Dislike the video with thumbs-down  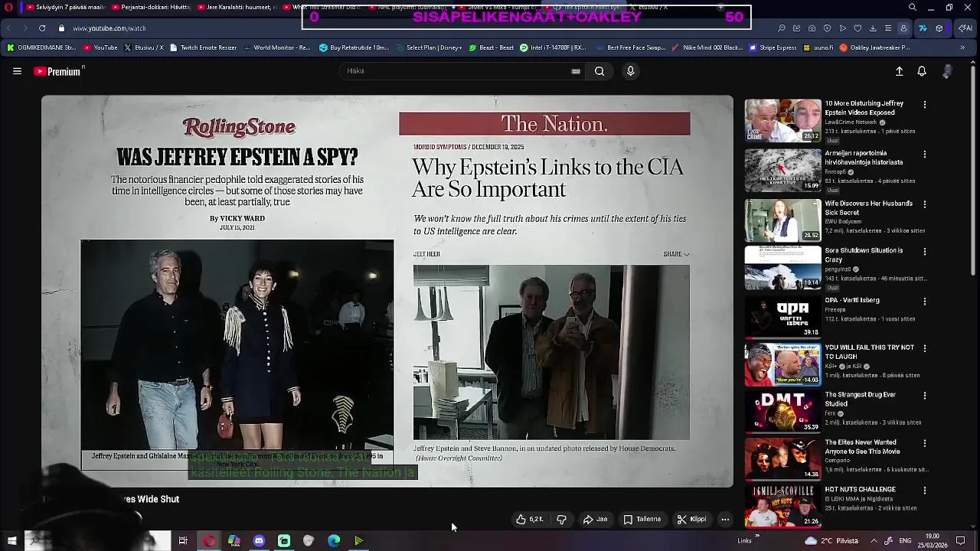[x=562, y=520]
